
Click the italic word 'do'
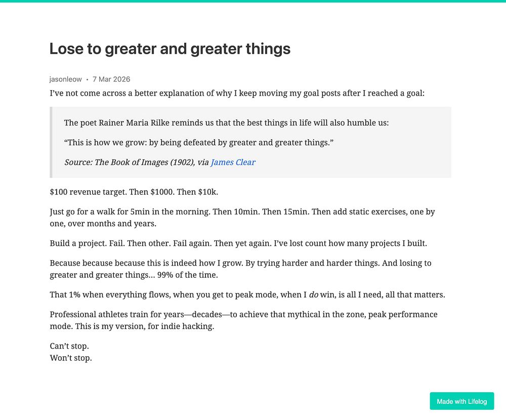tap(314, 295)
